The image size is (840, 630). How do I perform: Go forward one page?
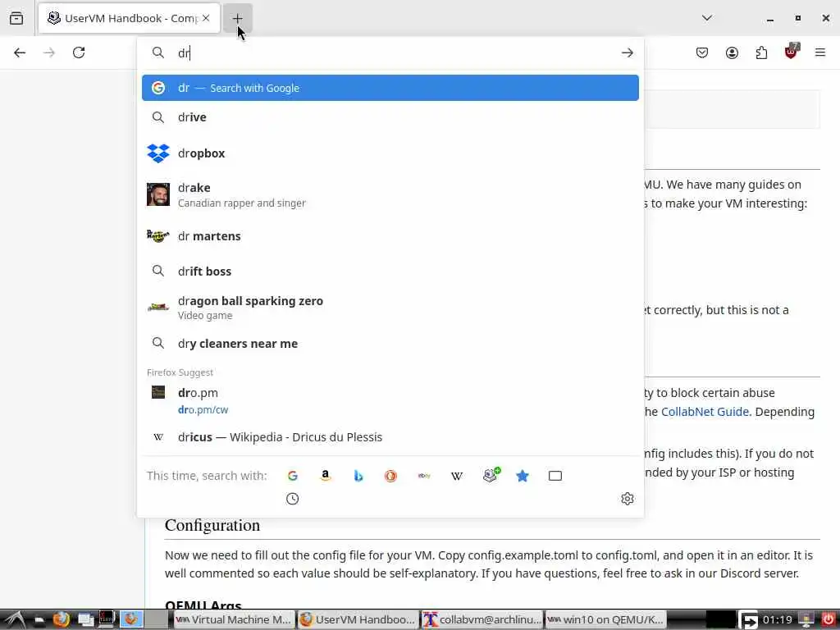click(49, 52)
